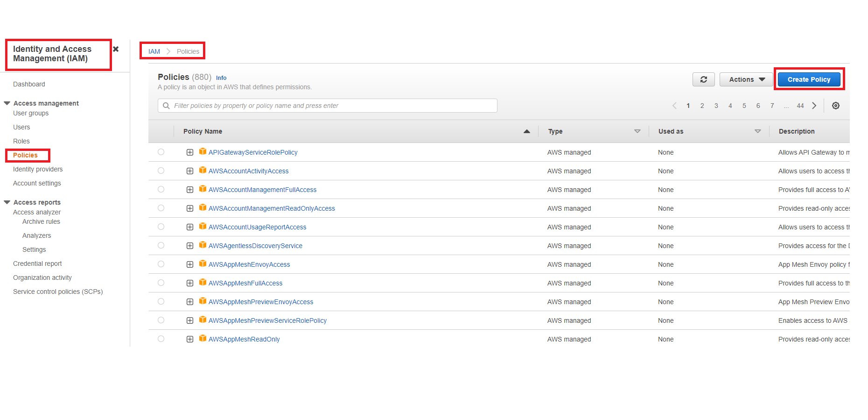
Task: Jump to page 3 of policies
Action: point(716,106)
